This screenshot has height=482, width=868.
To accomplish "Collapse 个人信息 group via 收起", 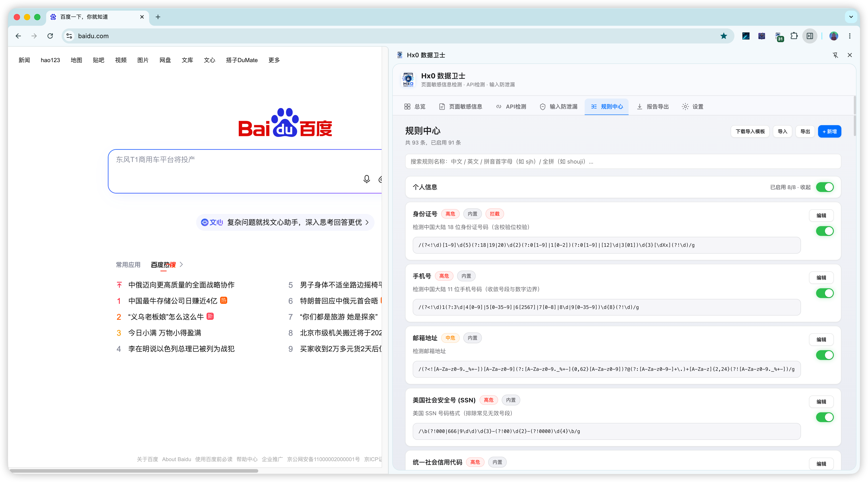I will click(805, 187).
